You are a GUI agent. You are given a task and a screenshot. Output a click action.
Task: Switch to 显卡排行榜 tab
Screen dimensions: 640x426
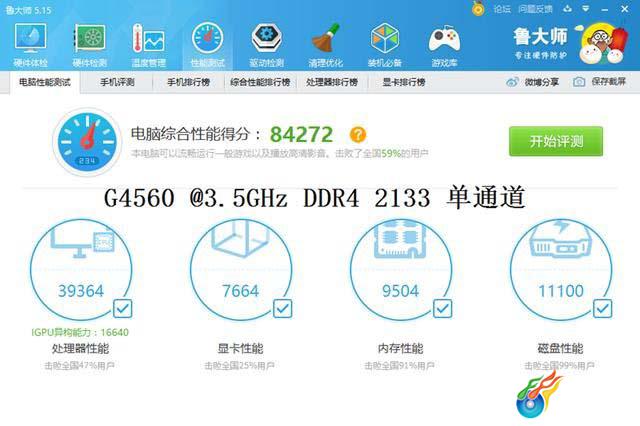(404, 82)
